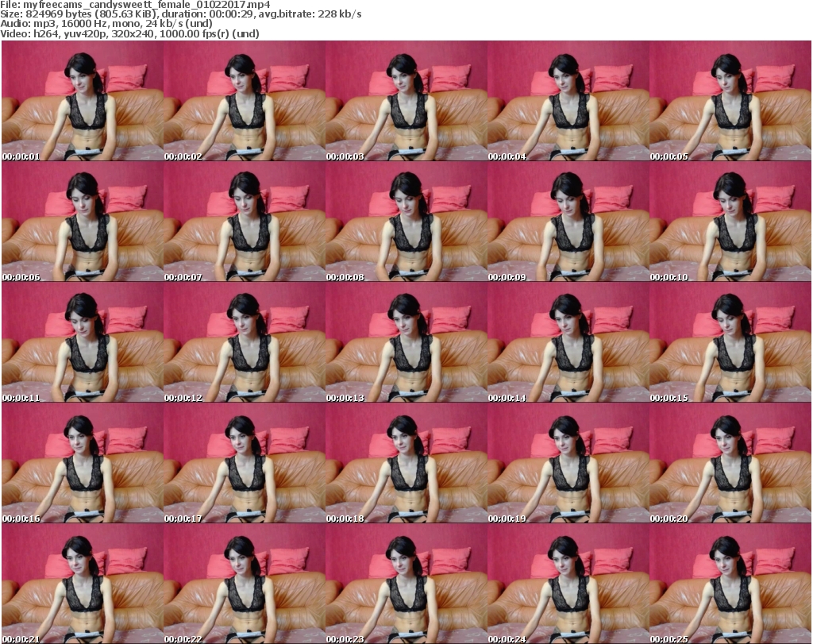The image size is (813, 644).
Task: Pick the frame at 00:00:14
Action: point(568,342)
